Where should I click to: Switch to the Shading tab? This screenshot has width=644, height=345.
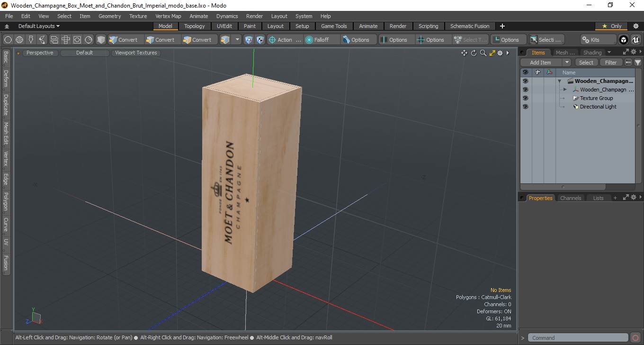click(x=592, y=53)
